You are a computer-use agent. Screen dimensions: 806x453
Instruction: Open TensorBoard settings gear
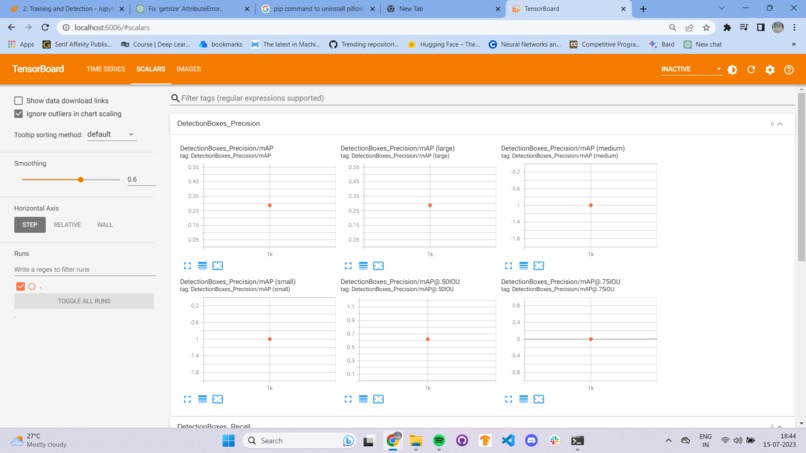click(770, 69)
